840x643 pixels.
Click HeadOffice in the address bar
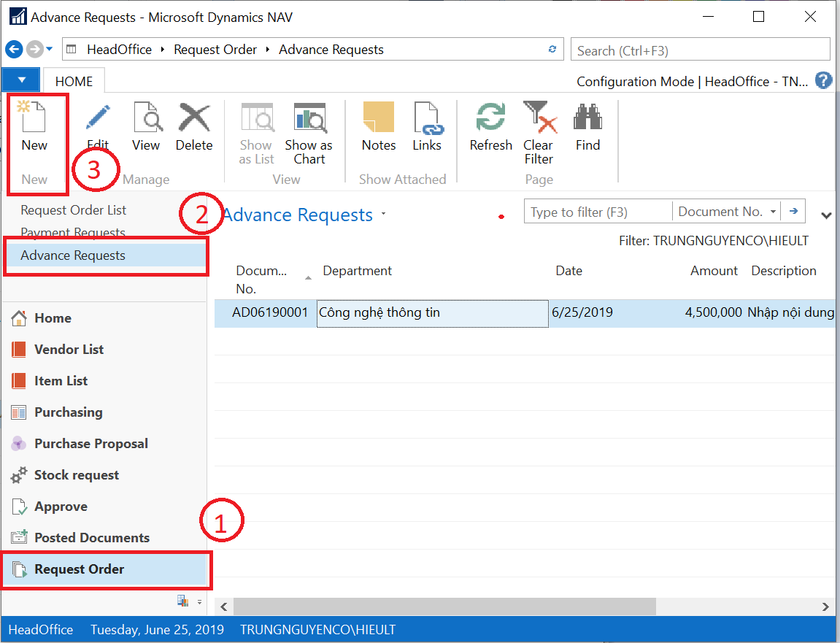[x=120, y=50]
